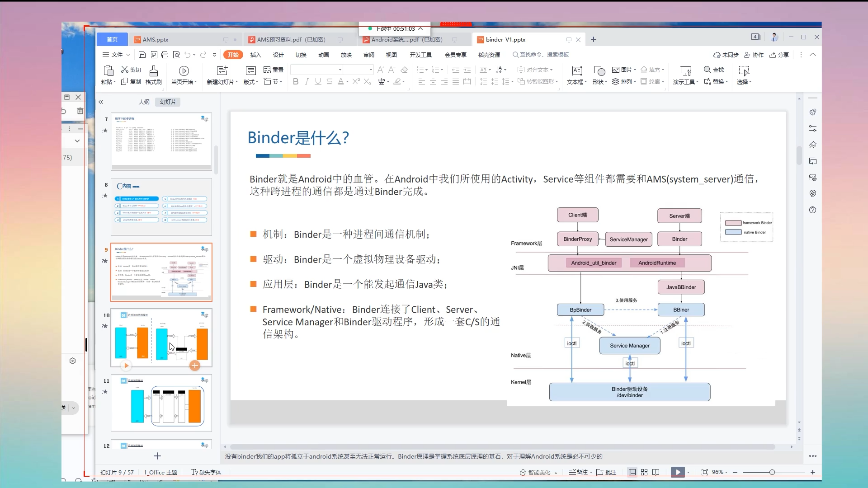Open the font name dropdown
This screenshot has height=488, width=868.
click(x=340, y=70)
